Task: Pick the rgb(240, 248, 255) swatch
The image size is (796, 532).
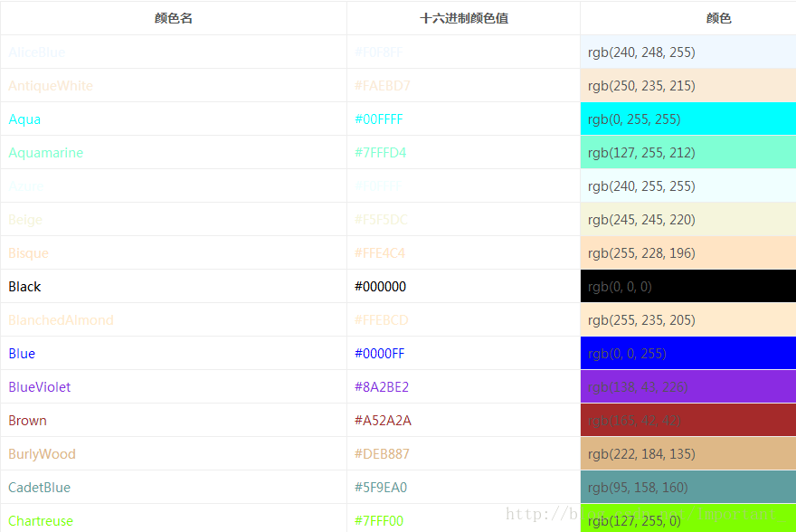Action: coord(687,52)
